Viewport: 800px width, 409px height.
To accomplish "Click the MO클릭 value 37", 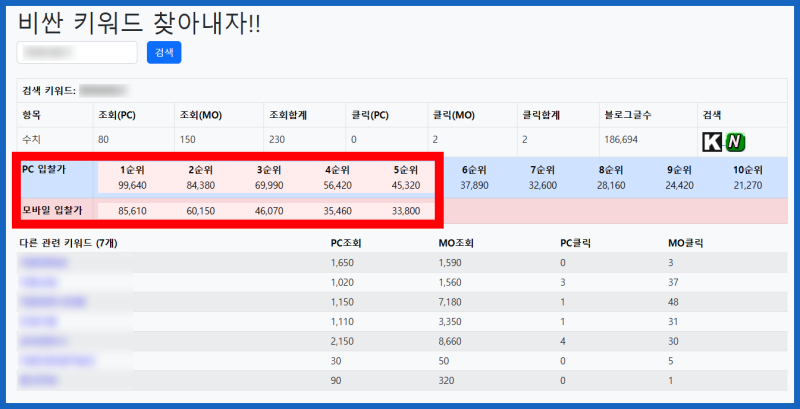I will pos(673,282).
